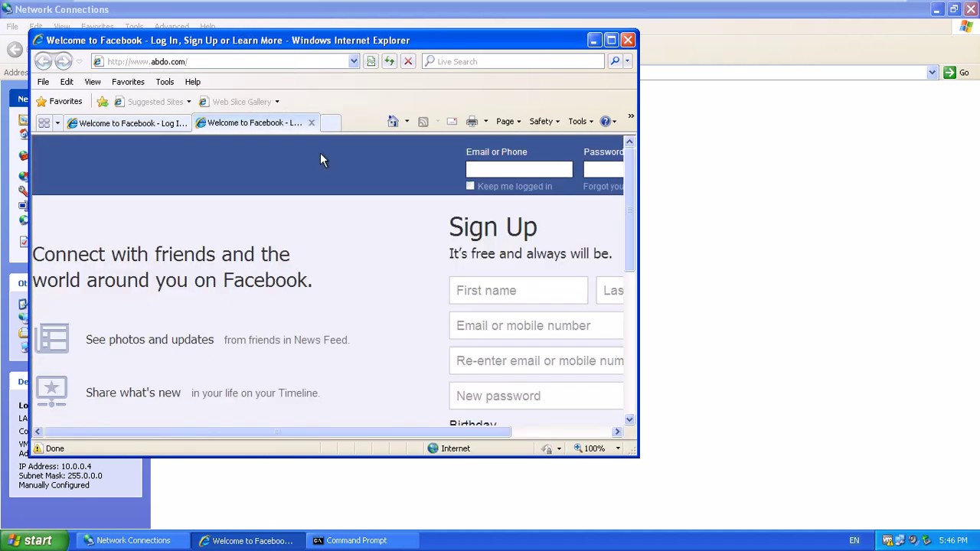
Task: Tick the Keep me logged in checkbox
Action: (470, 186)
